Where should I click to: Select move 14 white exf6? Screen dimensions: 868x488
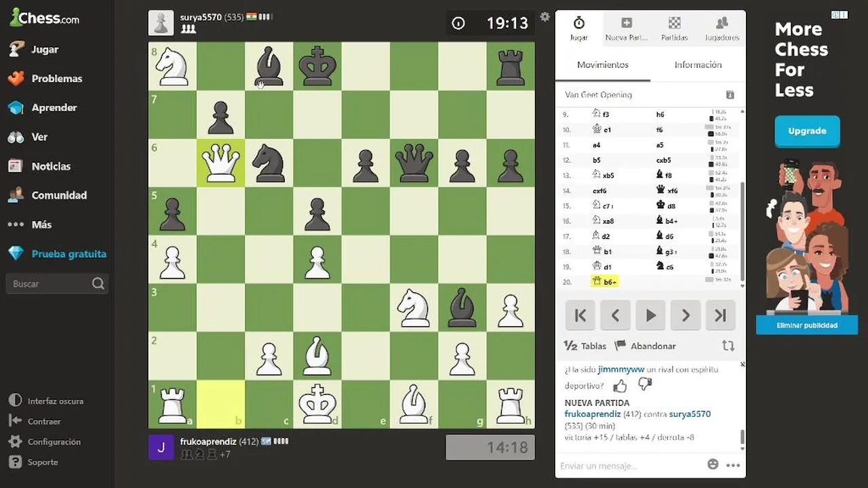(599, 191)
